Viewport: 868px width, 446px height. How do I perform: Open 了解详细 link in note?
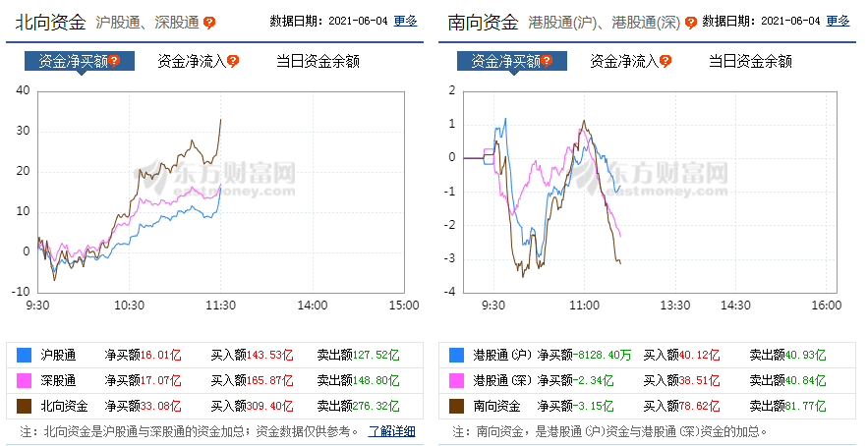[x=391, y=431]
